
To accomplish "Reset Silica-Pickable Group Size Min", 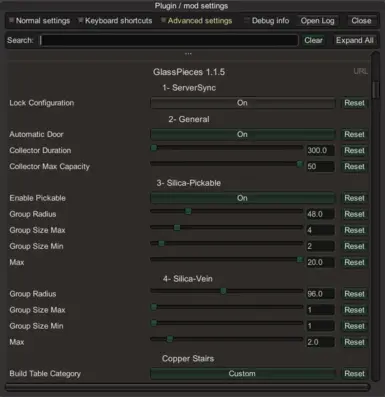I will tap(354, 246).
